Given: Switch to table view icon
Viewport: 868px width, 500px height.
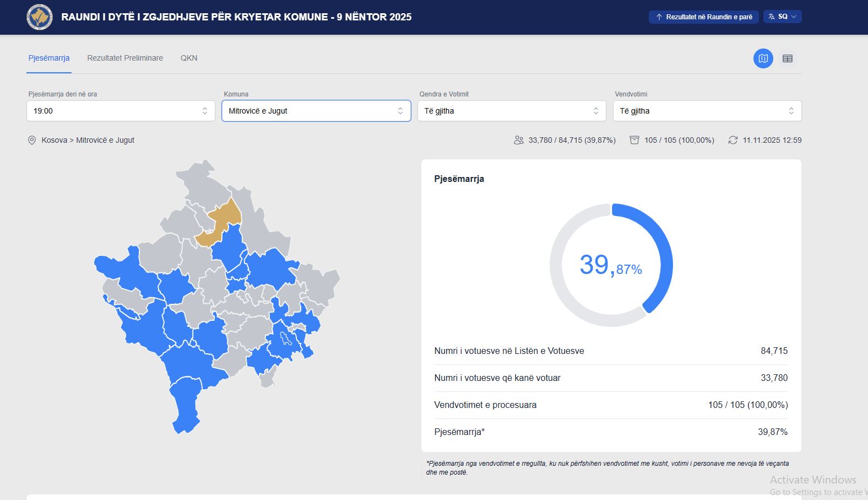Looking at the screenshot, I should tap(787, 58).
